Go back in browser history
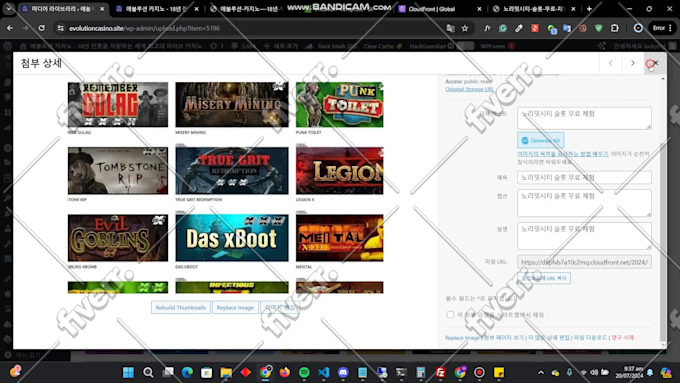 [10, 28]
